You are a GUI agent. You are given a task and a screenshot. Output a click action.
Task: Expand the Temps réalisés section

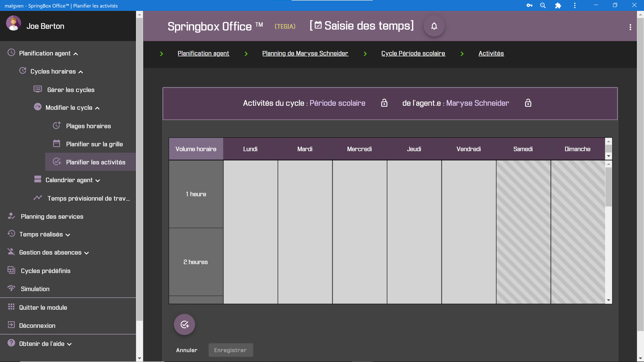[68, 235]
